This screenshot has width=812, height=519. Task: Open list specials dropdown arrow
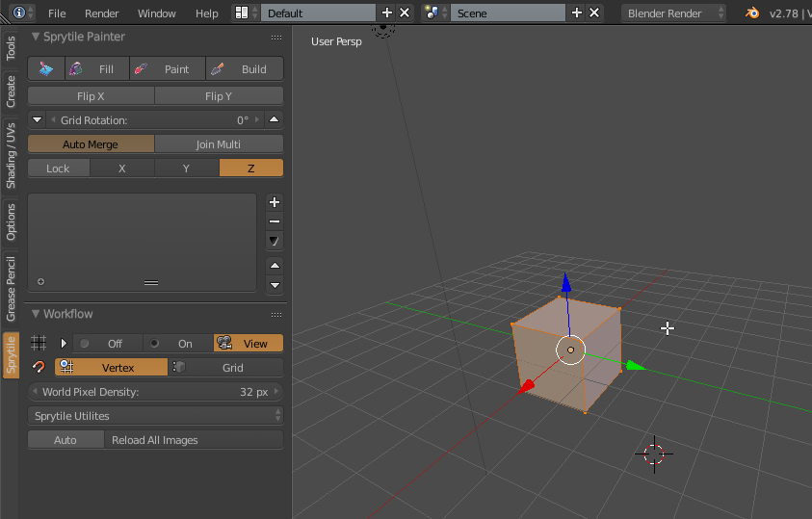pos(275,241)
